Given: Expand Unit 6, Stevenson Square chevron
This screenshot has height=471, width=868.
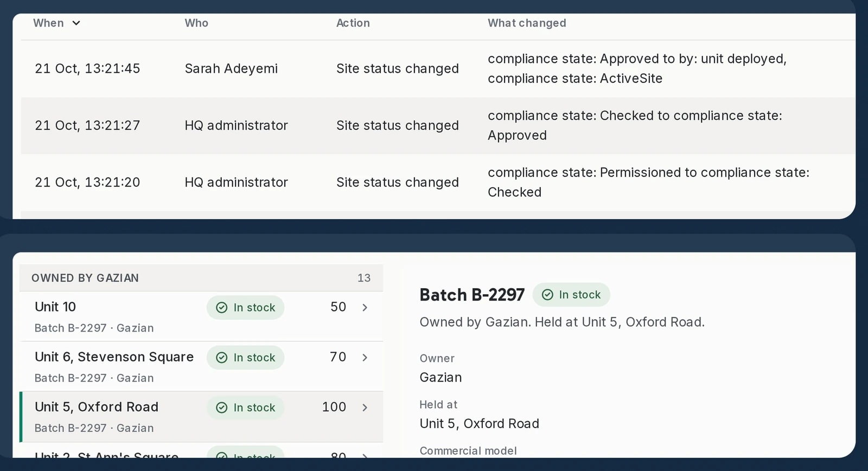Looking at the screenshot, I should 365,357.
